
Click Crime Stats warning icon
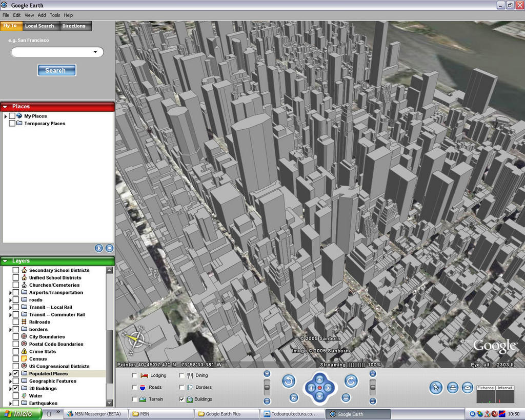[x=24, y=351]
